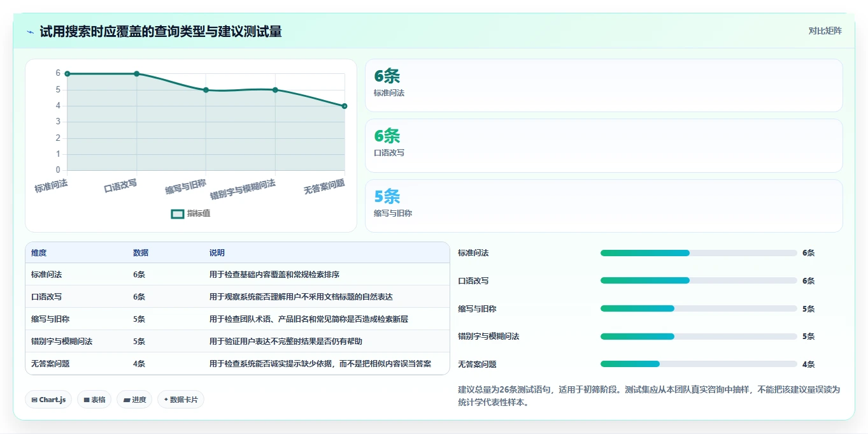Select the 无答案问题 table row cell

(50, 364)
